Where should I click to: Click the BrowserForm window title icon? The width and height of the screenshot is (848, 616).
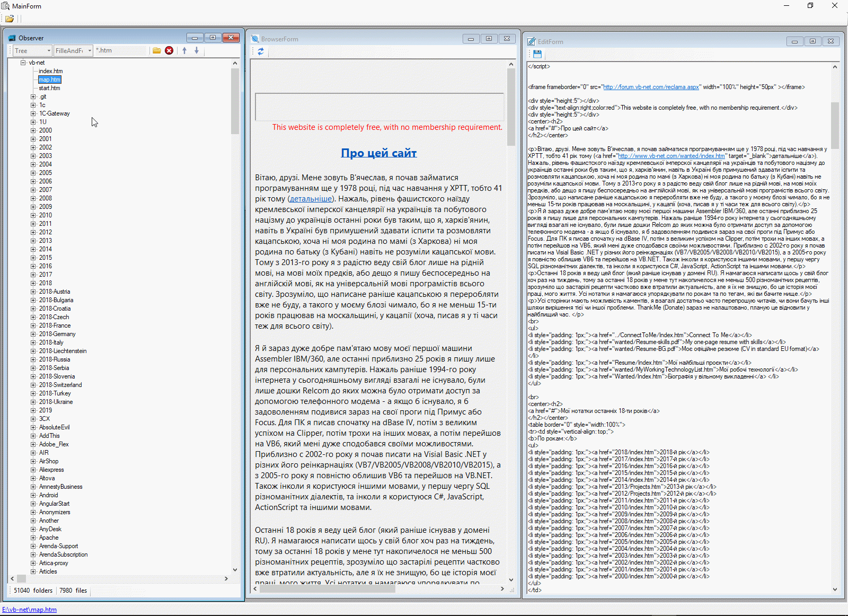pyautogui.click(x=255, y=39)
